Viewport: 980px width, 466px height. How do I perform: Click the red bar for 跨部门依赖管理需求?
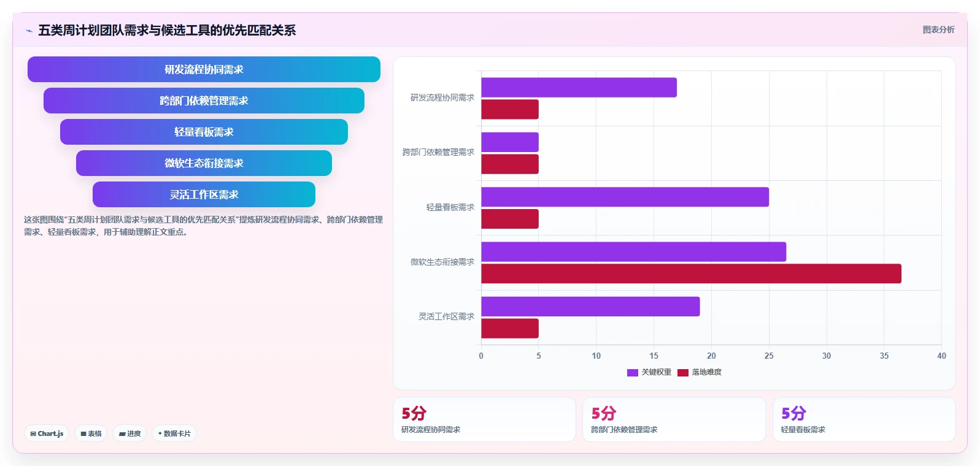click(x=510, y=164)
